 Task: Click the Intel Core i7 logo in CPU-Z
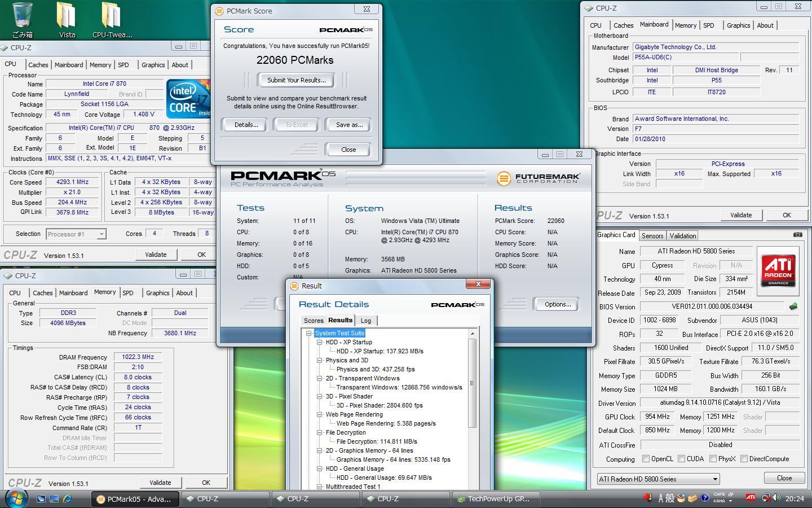pos(188,99)
